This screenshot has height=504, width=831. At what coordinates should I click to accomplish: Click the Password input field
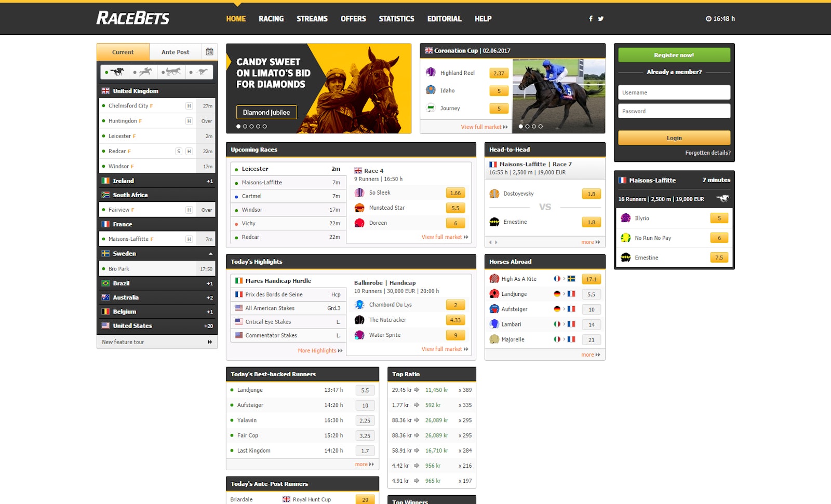click(674, 111)
